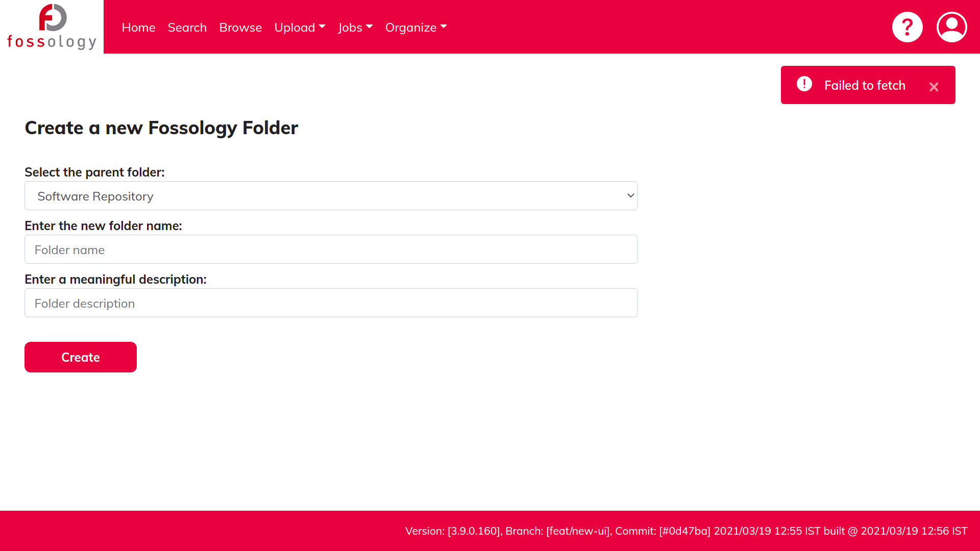The height and width of the screenshot is (551, 980).
Task: Open the Search page
Action: [187, 28]
